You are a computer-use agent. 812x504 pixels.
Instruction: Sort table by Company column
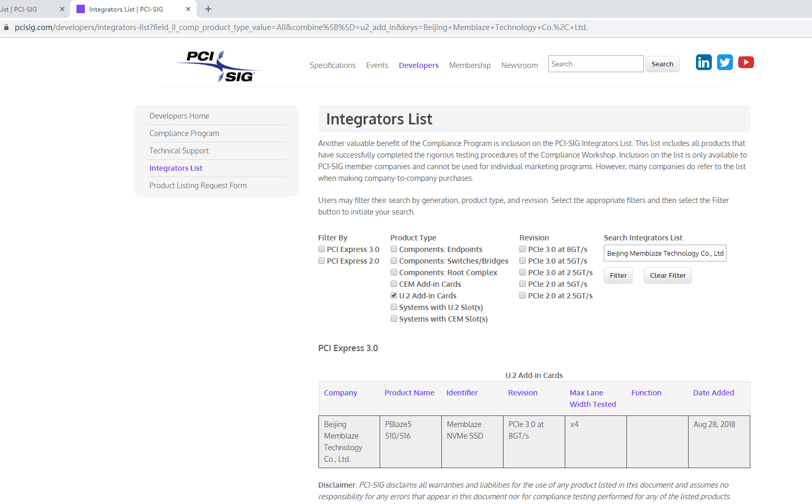[340, 393]
